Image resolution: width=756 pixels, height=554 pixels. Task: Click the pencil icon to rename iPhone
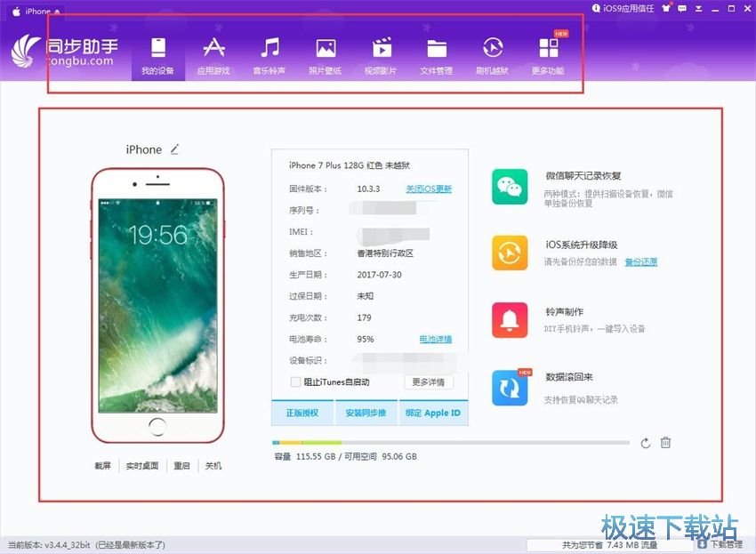coord(174,149)
